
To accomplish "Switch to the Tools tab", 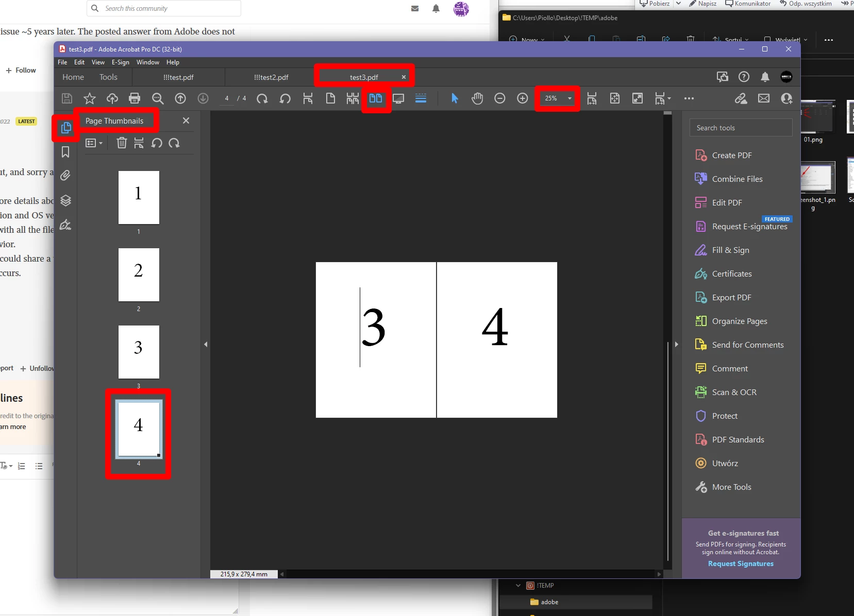I will [108, 77].
